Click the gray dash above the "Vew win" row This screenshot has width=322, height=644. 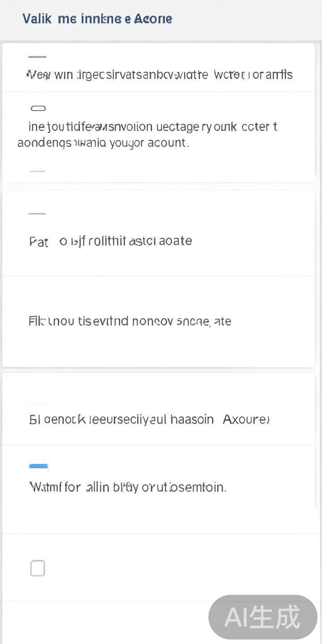37,57
